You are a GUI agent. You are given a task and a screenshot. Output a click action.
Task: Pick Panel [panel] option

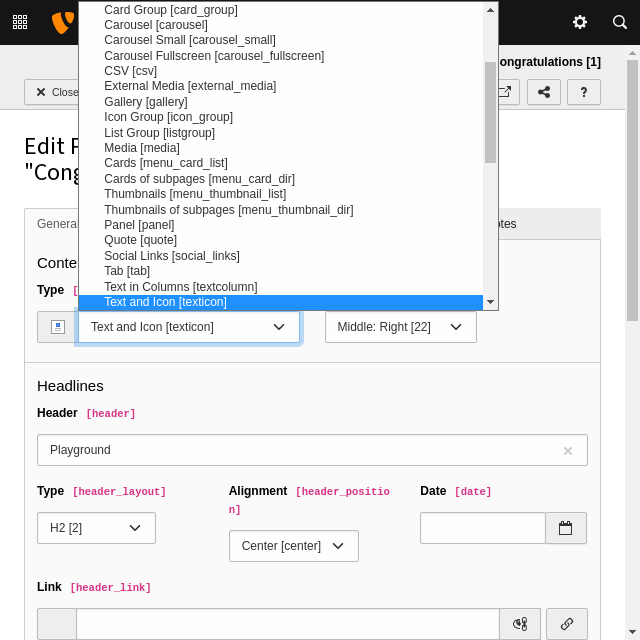(x=281, y=225)
